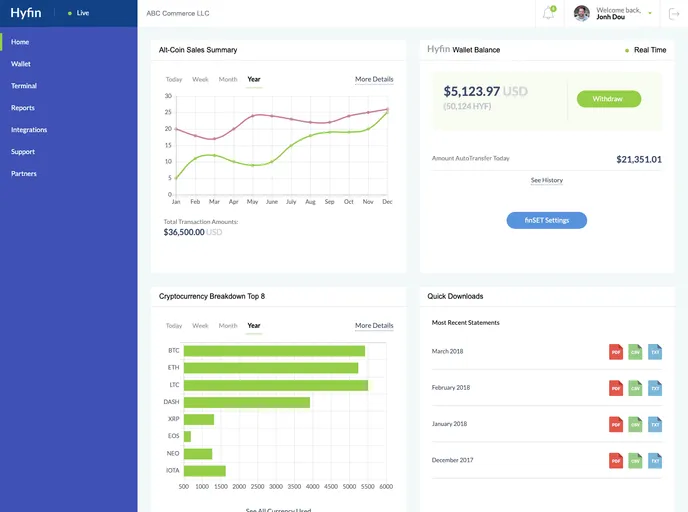Click the logout icon in header
The height and width of the screenshot is (512, 688).
[x=674, y=14]
